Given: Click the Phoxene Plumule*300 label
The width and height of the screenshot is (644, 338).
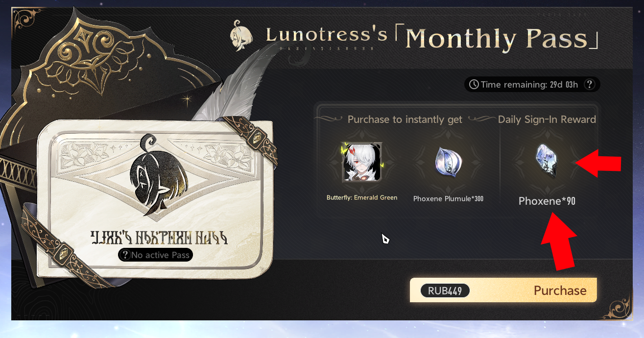Looking at the screenshot, I should click(448, 198).
